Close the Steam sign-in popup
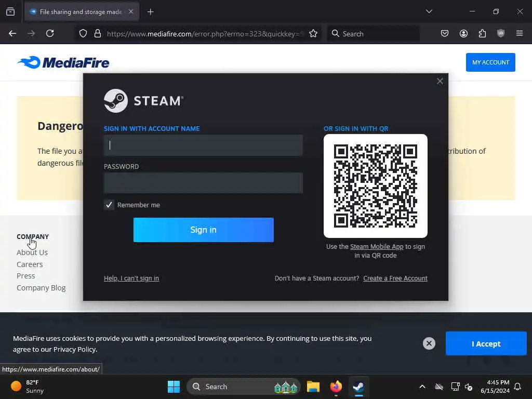Viewport: 532px width, 399px height. pos(440,81)
